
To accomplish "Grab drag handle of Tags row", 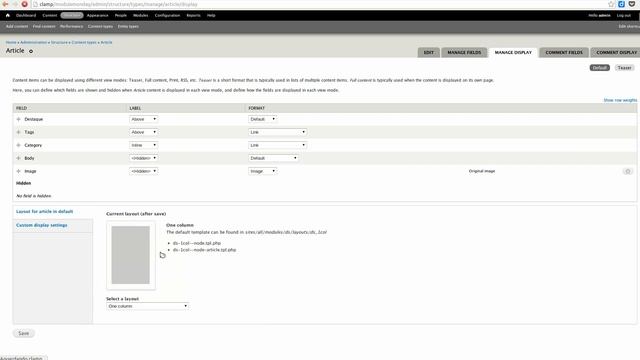I will [x=18, y=132].
